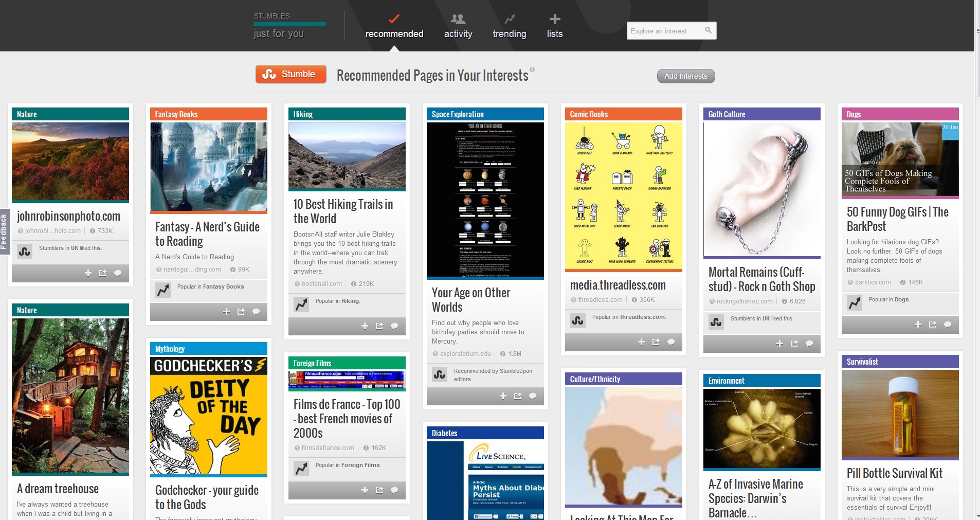Comment on the Films de France card
Image resolution: width=980 pixels, height=520 pixels.
pyautogui.click(x=394, y=490)
